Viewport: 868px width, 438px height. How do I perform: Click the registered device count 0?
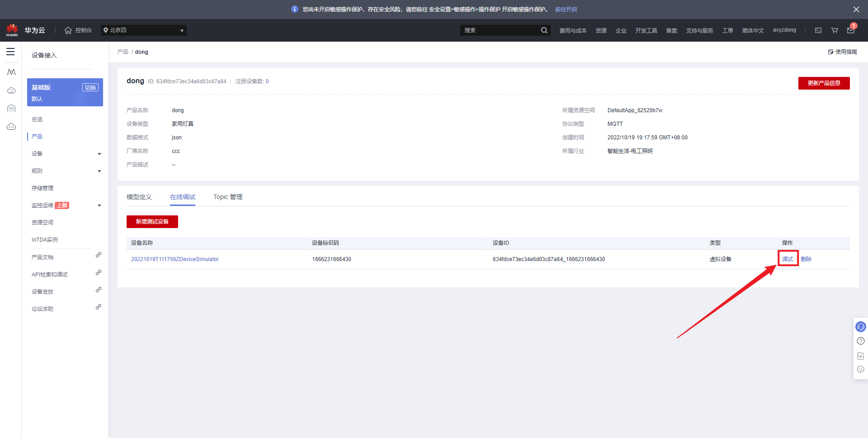[267, 81]
